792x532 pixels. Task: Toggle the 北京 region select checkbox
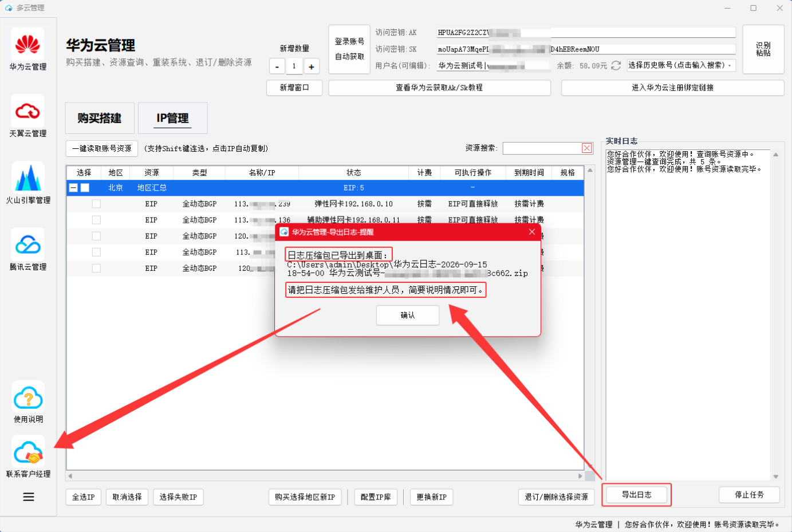(x=85, y=188)
